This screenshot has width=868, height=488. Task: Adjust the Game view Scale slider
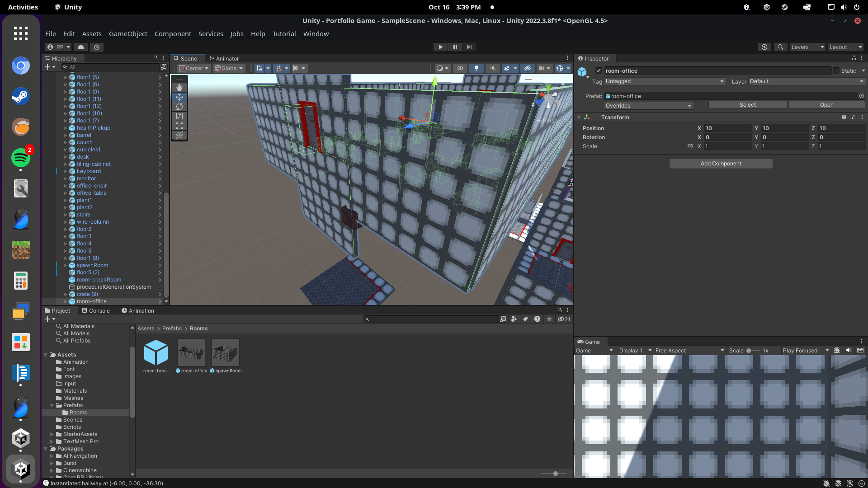coord(749,351)
